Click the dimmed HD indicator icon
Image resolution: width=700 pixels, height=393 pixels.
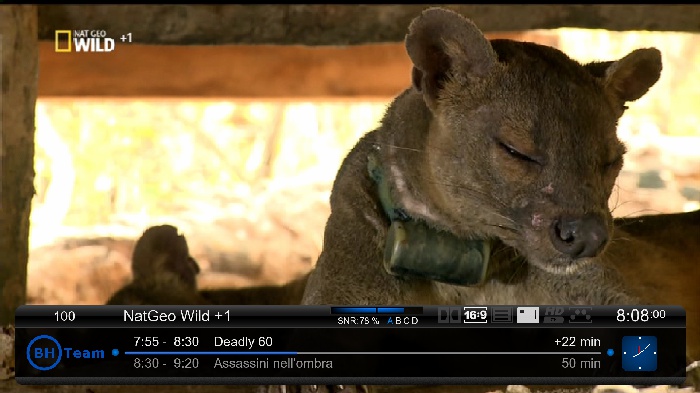point(554,315)
